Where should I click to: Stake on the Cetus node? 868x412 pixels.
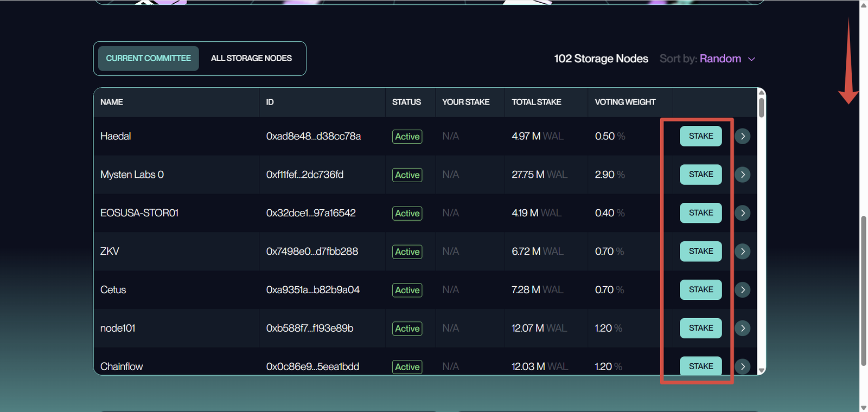(700, 290)
